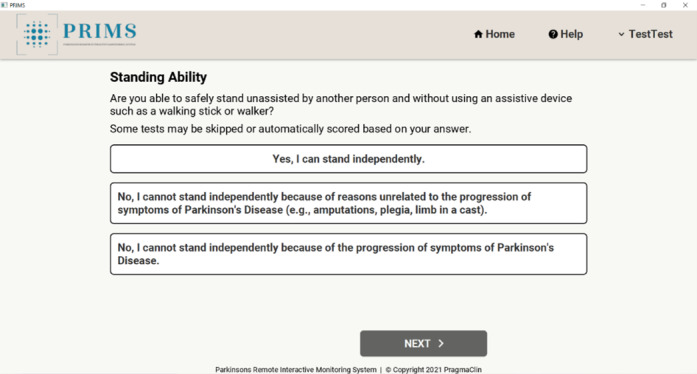
Task: Click the Standing Ability heading
Action: pyautogui.click(x=158, y=77)
